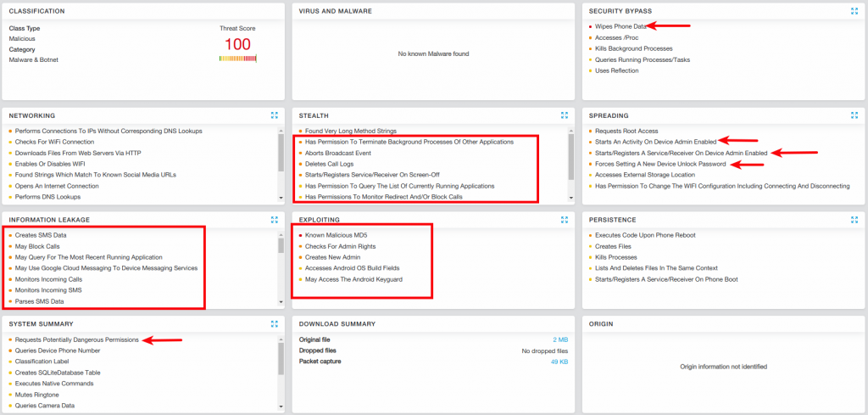Click the red 100 threat score
Image resolution: width=868 pixels, height=415 pixels.
237,43
